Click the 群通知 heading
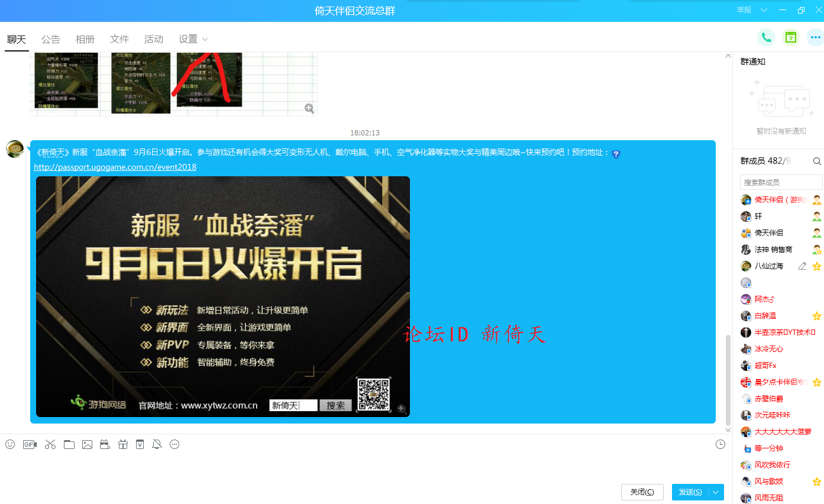 [x=753, y=62]
